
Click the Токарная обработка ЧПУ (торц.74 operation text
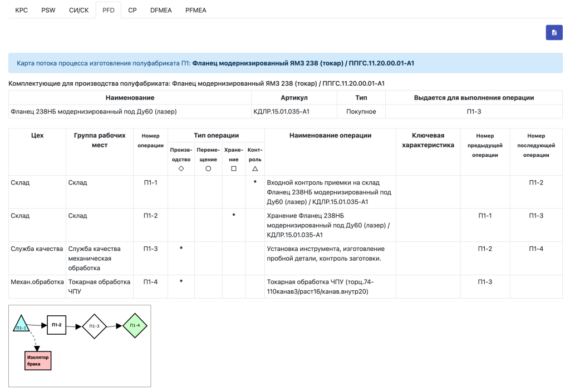pos(320,286)
